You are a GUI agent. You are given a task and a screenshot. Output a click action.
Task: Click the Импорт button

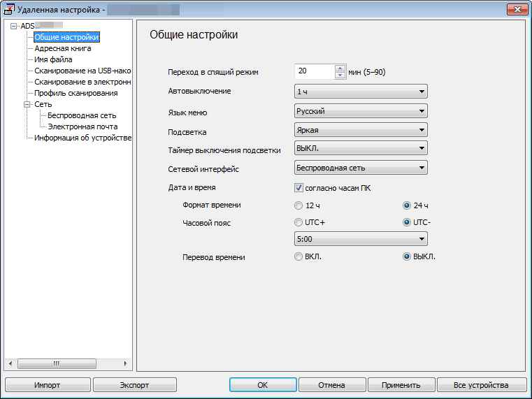click(48, 385)
